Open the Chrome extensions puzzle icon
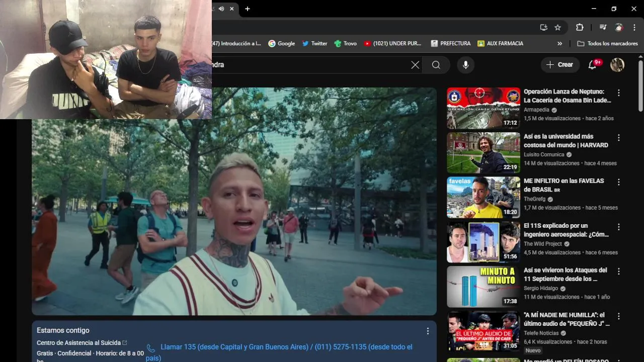644x362 pixels. coord(580,28)
